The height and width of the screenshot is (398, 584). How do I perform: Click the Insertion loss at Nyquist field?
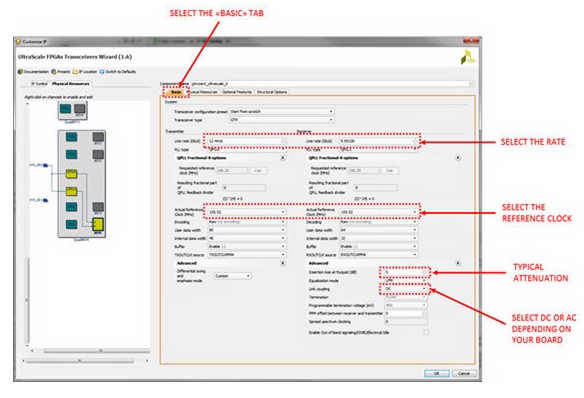tap(406, 273)
